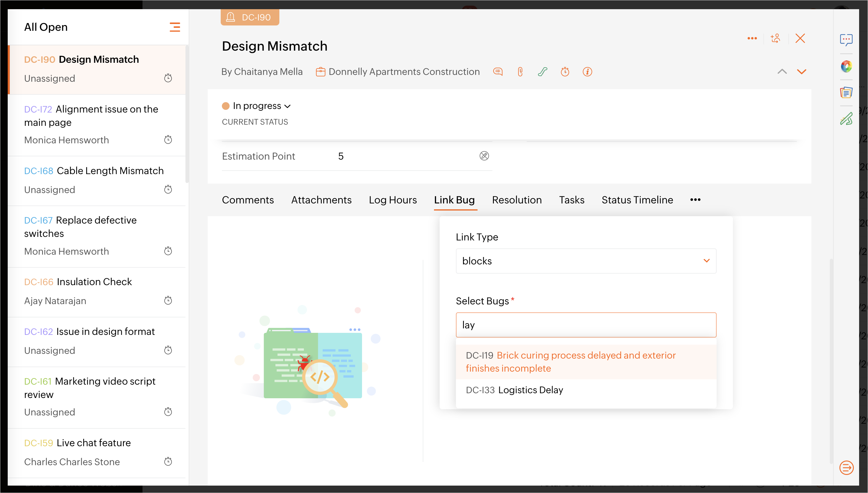Click the timer icon in issue header

pyautogui.click(x=565, y=72)
